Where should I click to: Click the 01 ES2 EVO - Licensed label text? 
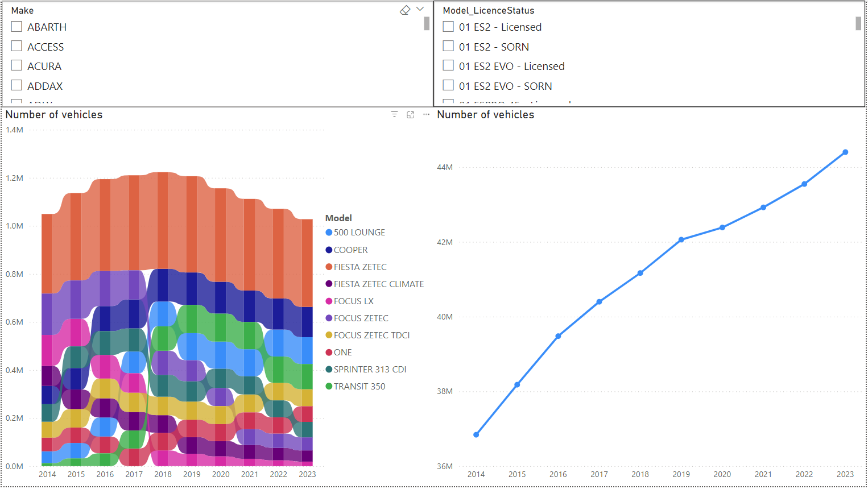512,67
